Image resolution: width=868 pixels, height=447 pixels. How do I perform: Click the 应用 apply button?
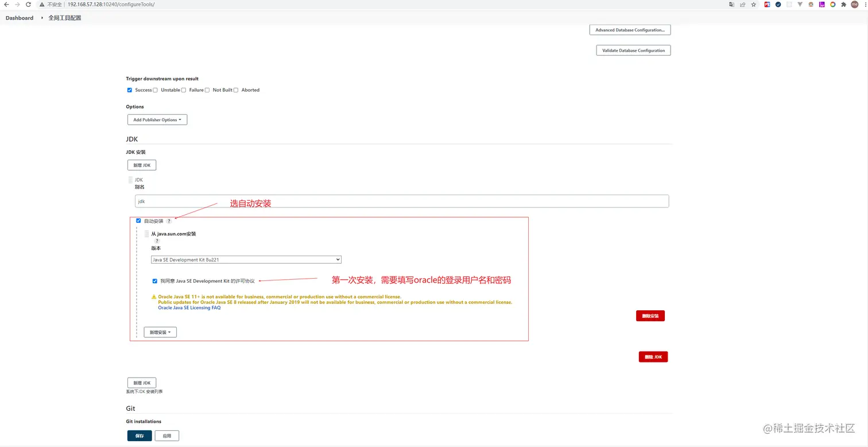click(167, 436)
